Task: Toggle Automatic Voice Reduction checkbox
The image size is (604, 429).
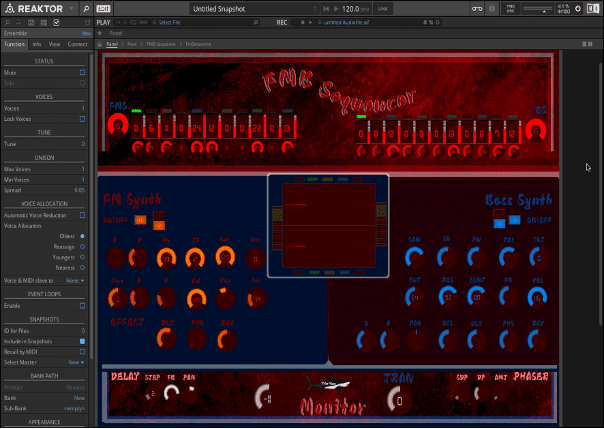Action: 82,215
